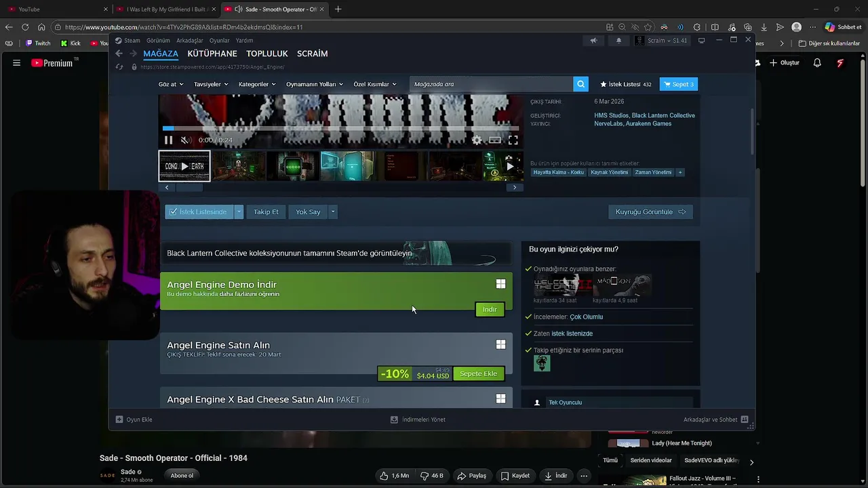Open Steam Big Picture display icon
Image resolution: width=868 pixels, height=488 pixels.
click(x=701, y=41)
